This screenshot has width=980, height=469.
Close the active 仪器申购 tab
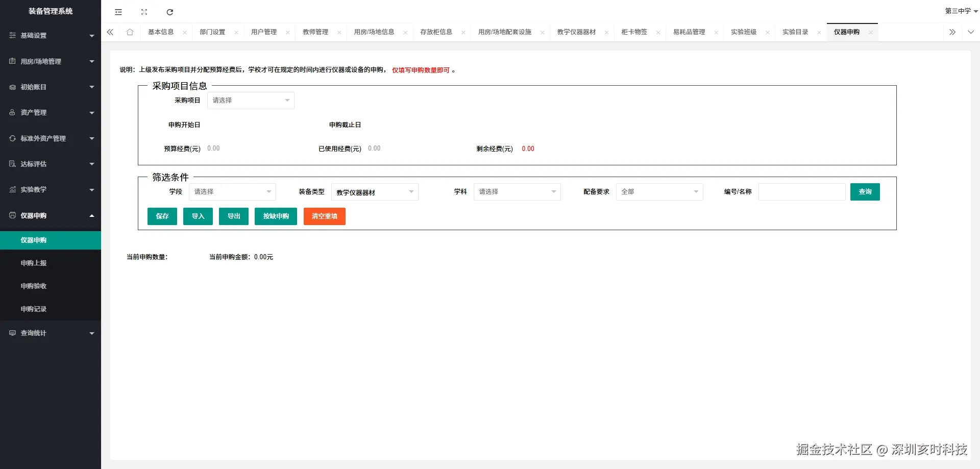871,32
